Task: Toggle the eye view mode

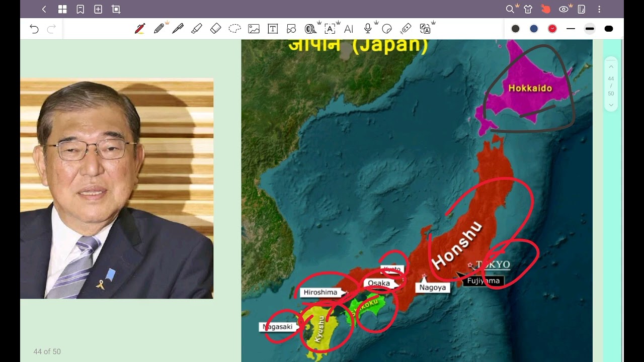Action: tap(564, 9)
